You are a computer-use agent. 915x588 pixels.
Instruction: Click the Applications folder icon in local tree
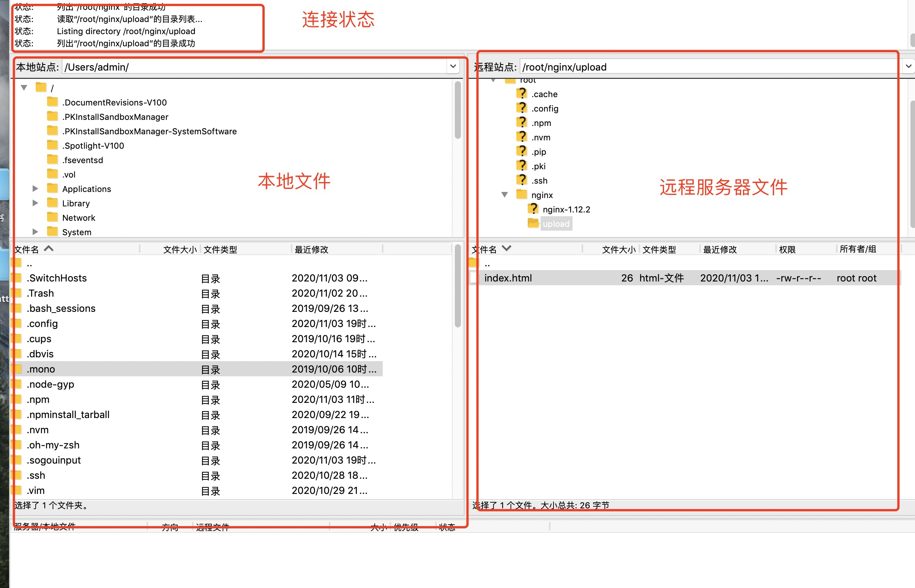52,189
